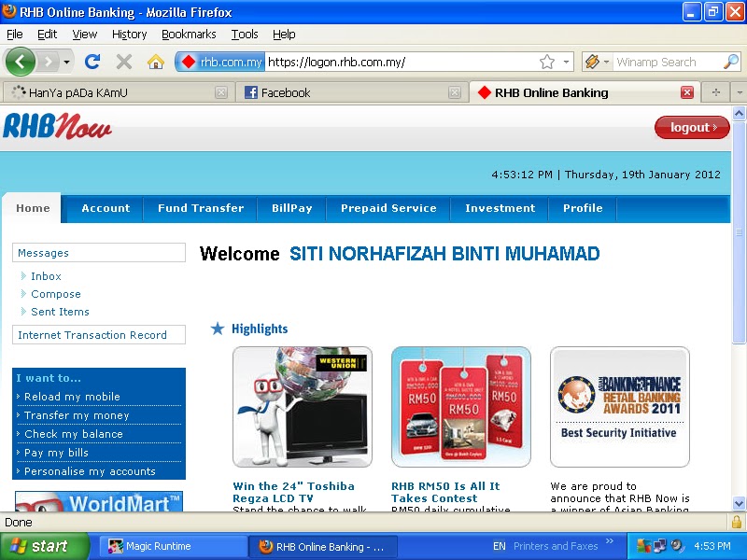This screenshot has width=747, height=560.
Task: Click Check my balance
Action: (74, 434)
